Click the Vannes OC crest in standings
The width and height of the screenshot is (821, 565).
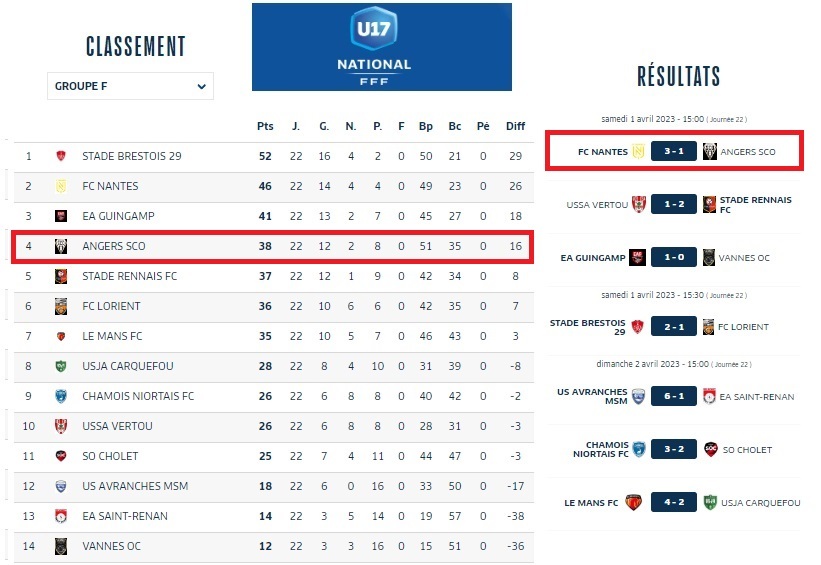(61, 546)
